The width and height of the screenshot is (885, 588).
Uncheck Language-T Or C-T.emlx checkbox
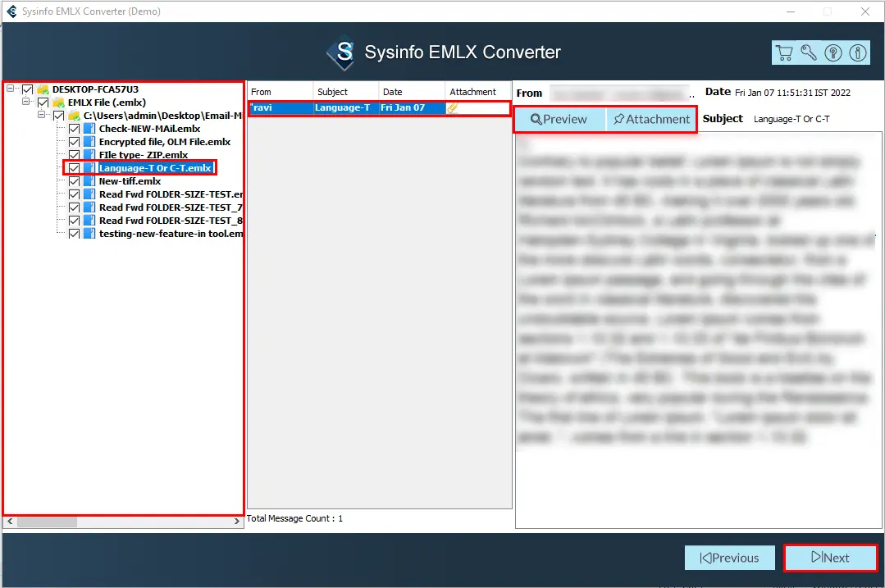(x=74, y=168)
